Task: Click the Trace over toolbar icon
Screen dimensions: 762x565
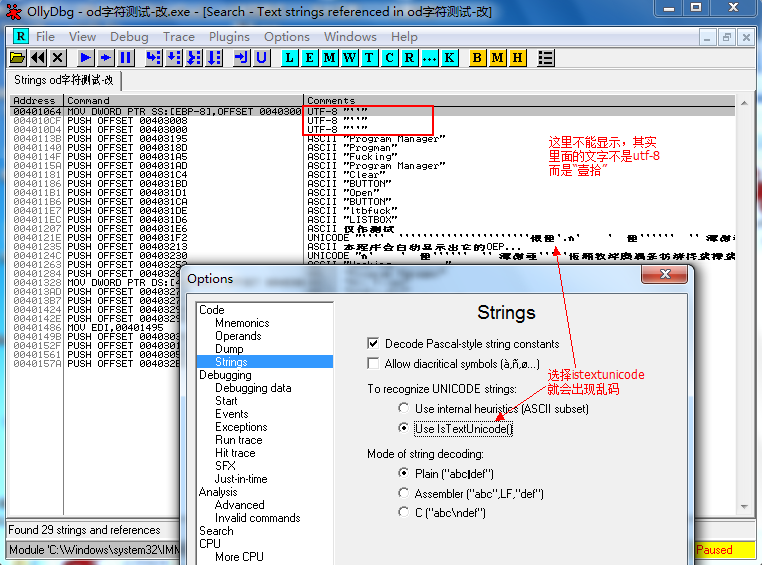Action: (214, 58)
